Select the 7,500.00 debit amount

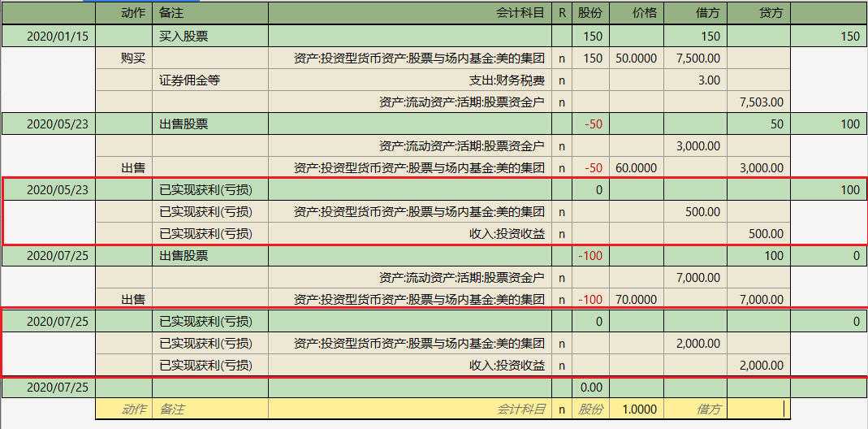[x=697, y=58]
